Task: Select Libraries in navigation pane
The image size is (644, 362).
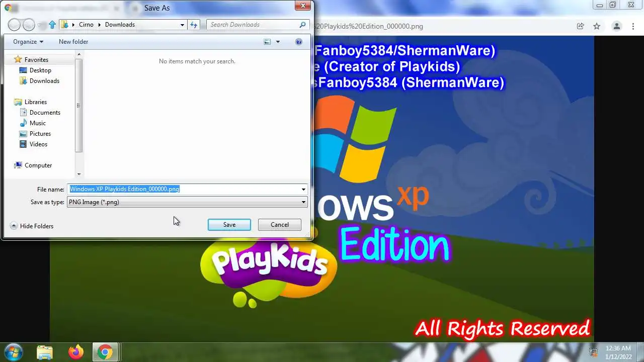Action: [35, 102]
